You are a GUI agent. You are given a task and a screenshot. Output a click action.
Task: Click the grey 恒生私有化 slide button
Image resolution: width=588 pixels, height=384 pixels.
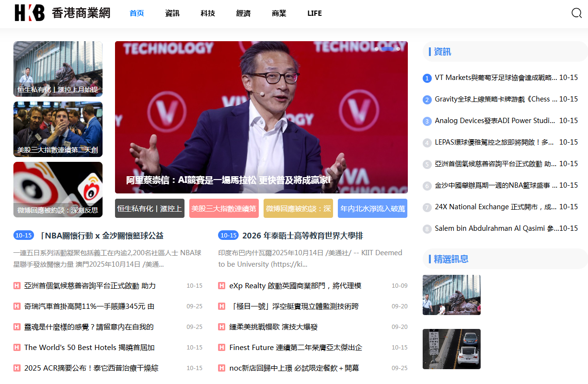150,209
